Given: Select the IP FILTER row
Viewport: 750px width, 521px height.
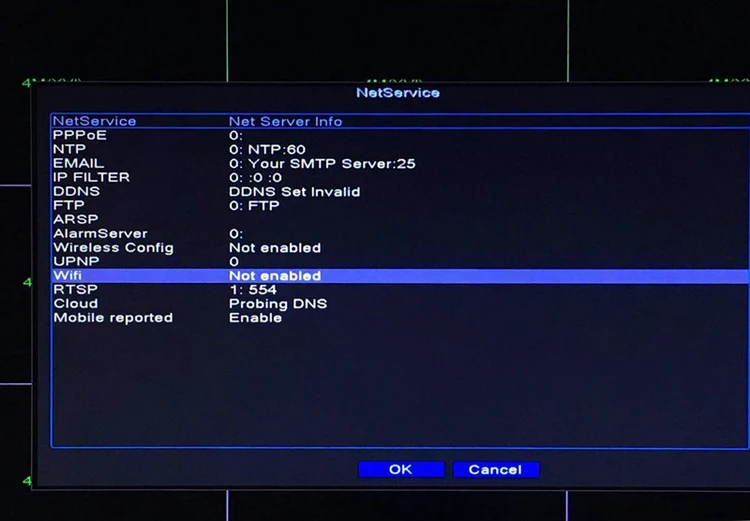Looking at the screenshot, I should [x=400, y=177].
